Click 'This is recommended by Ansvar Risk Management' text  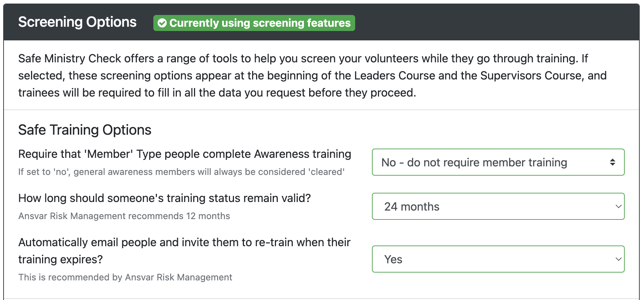(125, 277)
